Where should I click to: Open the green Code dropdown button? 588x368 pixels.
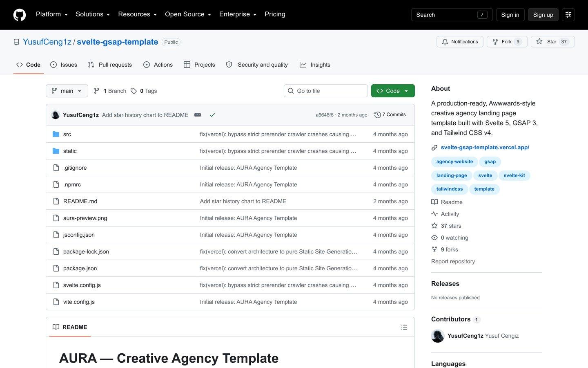point(393,91)
